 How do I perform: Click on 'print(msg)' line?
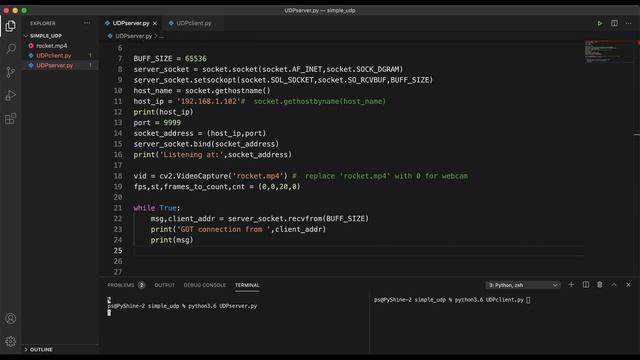click(172, 240)
